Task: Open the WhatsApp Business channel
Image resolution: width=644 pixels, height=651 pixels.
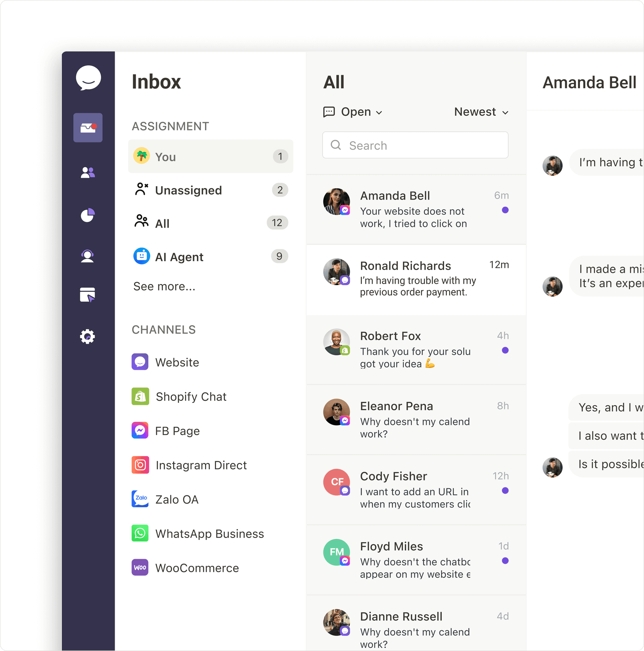Action: 209,534
